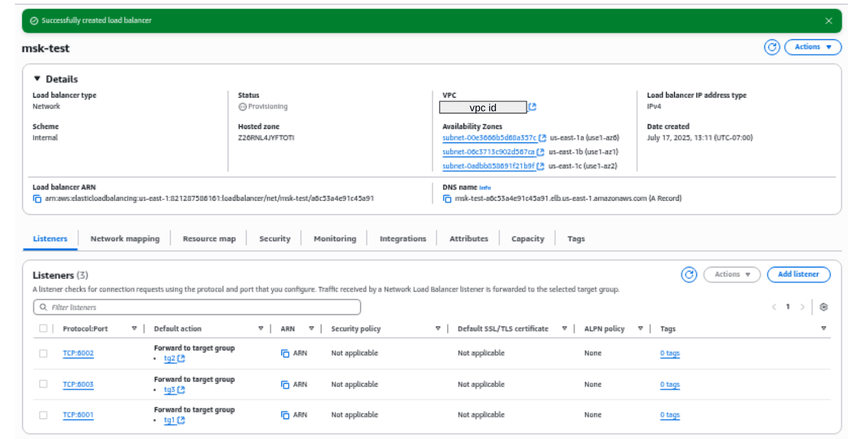Open the VPC in a new tab
This screenshot has width=850, height=439.
[x=532, y=107]
